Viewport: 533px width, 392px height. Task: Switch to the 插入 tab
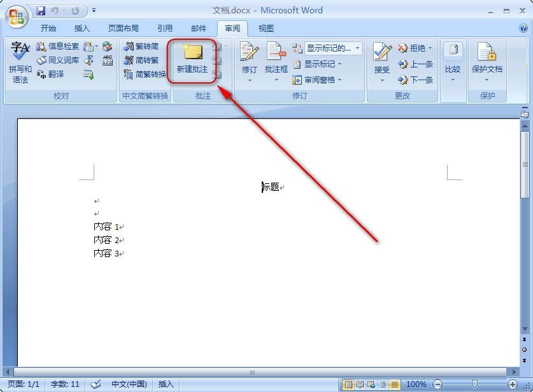pos(82,29)
